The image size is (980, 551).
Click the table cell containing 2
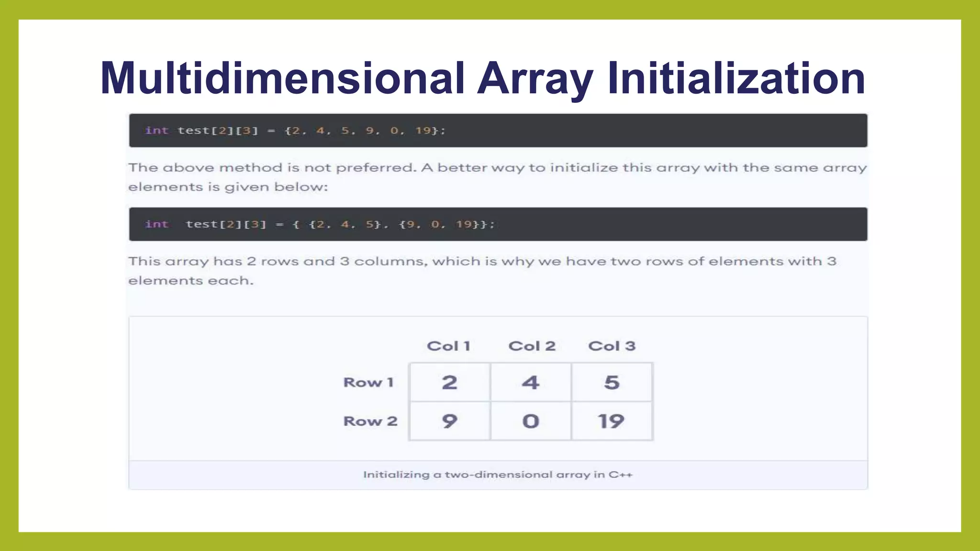(x=450, y=382)
